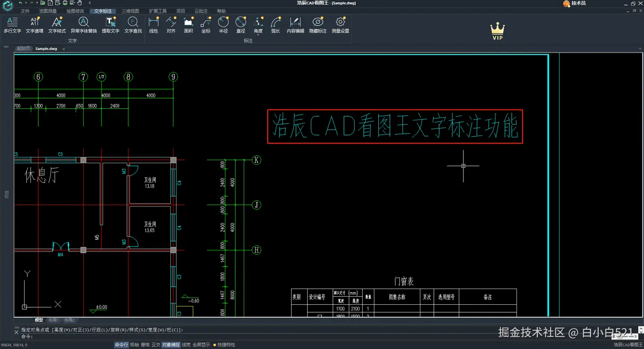Expand the undo history dropdown arrow
This screenshot has width=644, height=349.
click(x=25, y=3)
